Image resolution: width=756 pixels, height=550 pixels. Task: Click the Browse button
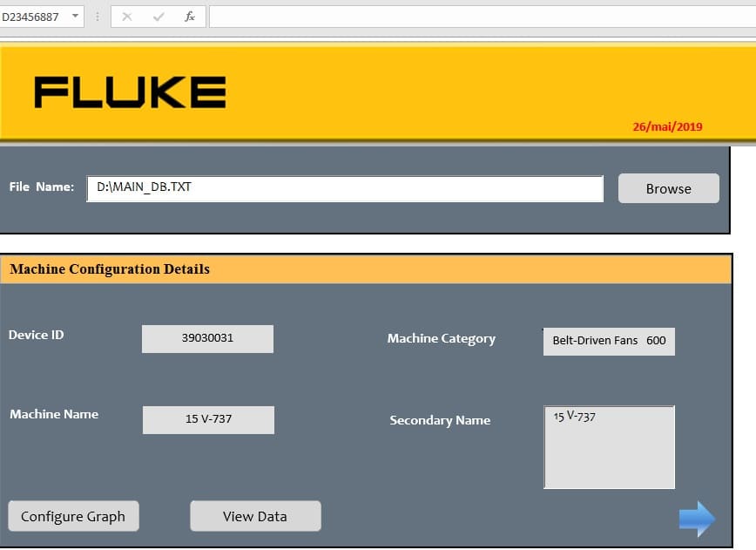point(668,188)
